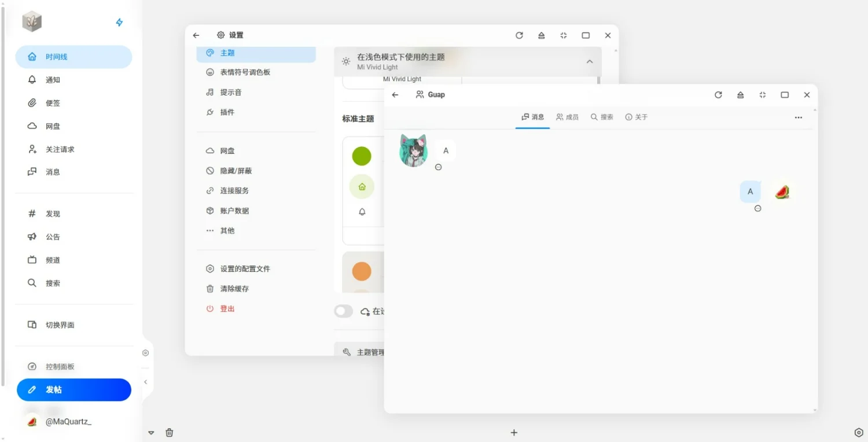Open 账户数据 account data settings

[256, 211]
